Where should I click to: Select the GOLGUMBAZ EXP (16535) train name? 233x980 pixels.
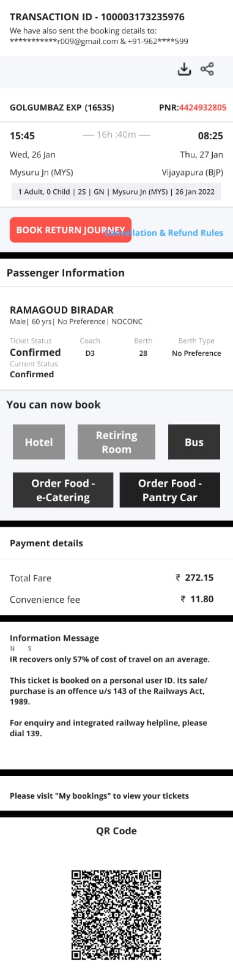62,107
